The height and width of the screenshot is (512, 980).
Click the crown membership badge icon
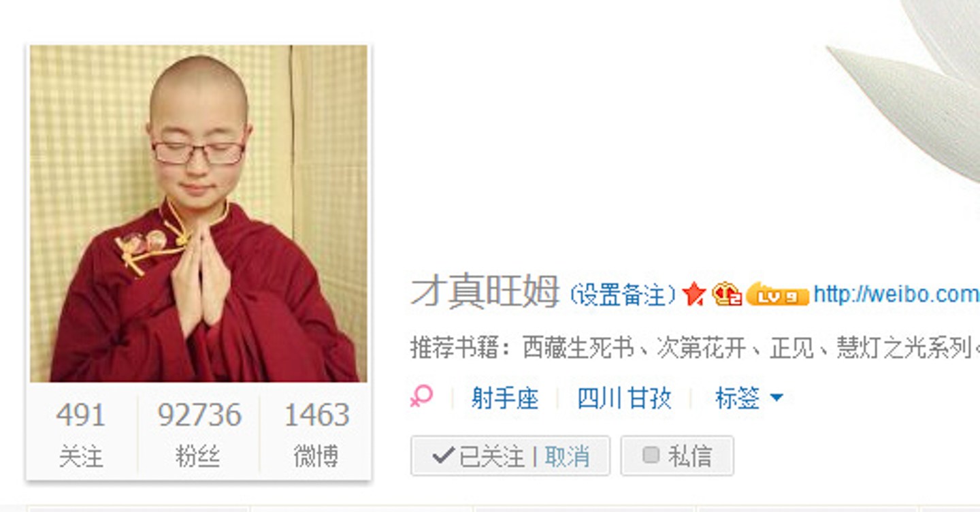pyautogui.click(x=727, y=294)
